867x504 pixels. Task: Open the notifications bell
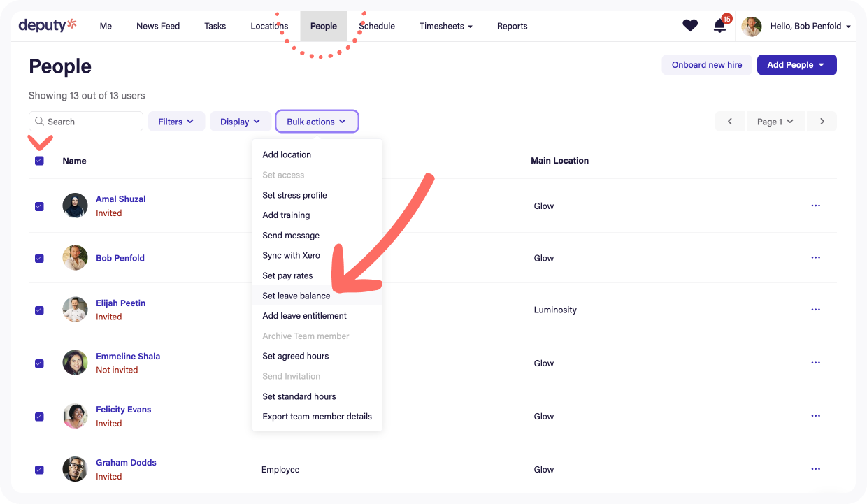[x=719, y=27]
